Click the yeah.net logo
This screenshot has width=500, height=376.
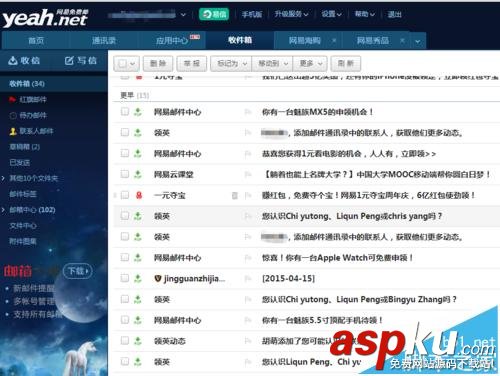coord(45,17)
